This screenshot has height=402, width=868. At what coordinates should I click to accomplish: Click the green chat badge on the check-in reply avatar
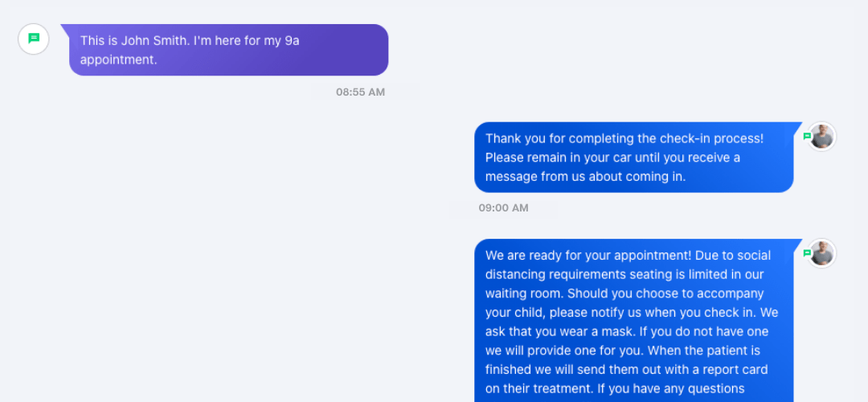tap(807, 136)
